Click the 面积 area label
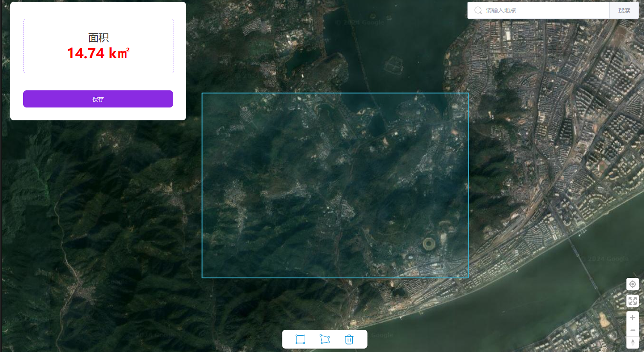 point(98,38)
